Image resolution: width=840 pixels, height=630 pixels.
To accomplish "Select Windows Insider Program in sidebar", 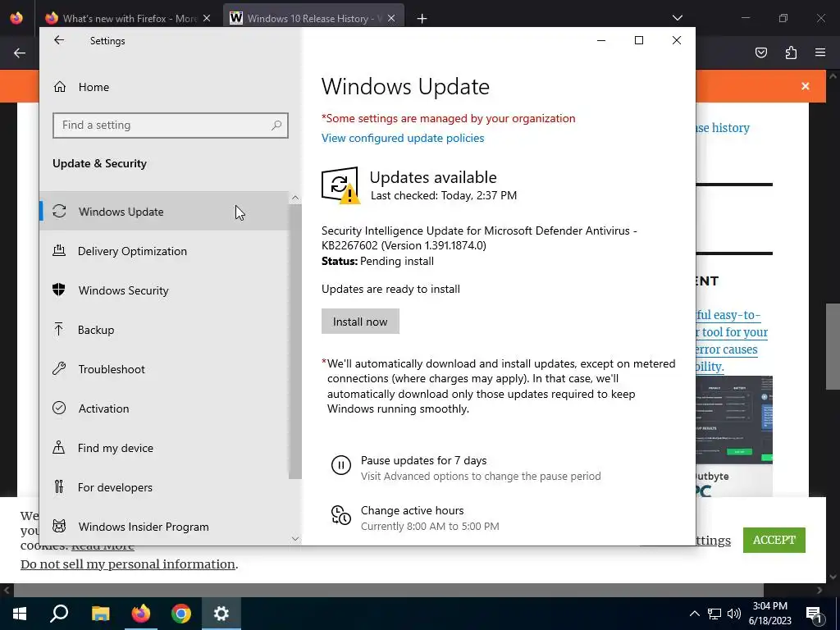I will 164,526.
